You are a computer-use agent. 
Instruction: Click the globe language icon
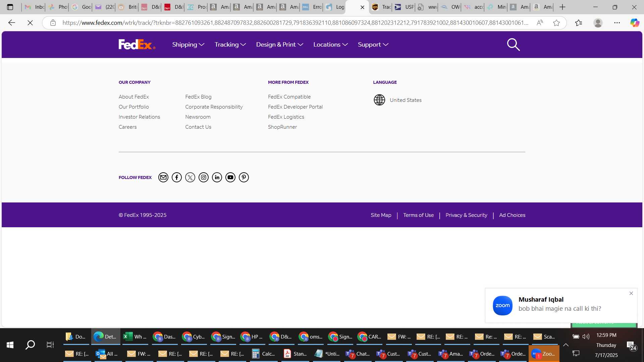(x=379, y=100)
